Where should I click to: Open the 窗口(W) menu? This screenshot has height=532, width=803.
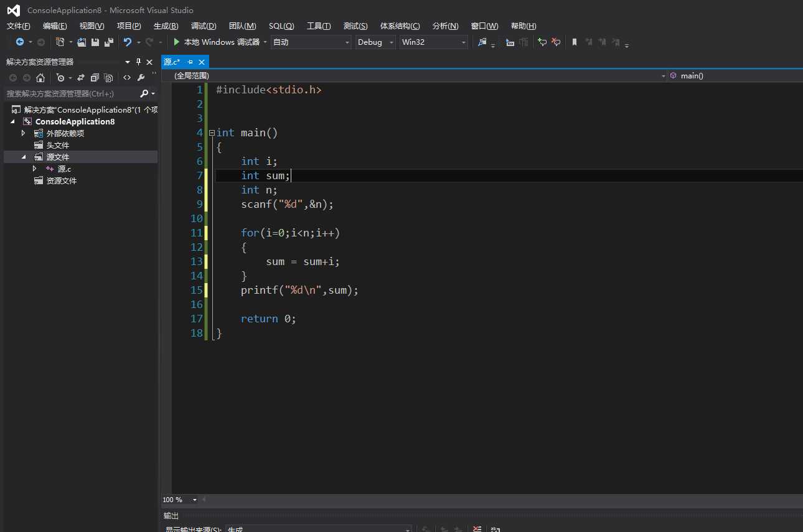(484, 26)
